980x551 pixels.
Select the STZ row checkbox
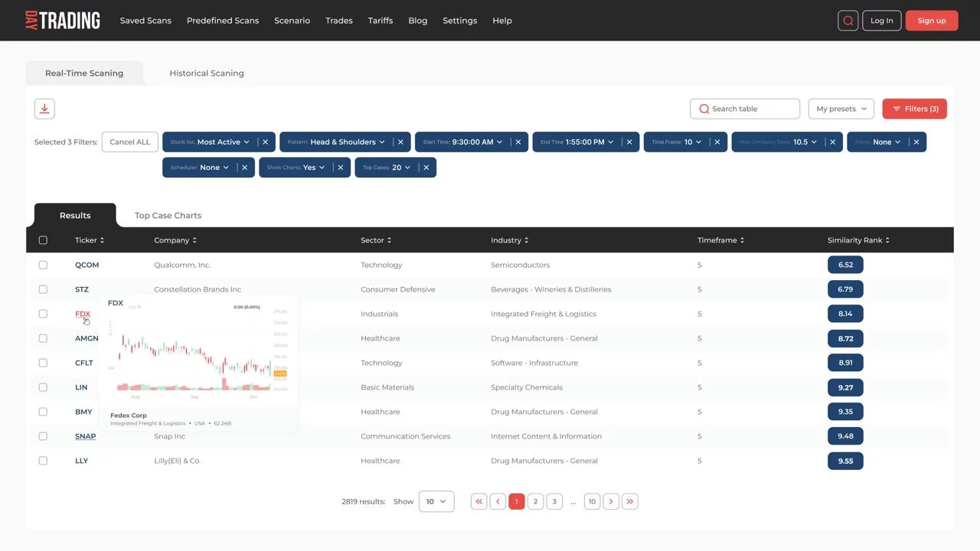43,289
